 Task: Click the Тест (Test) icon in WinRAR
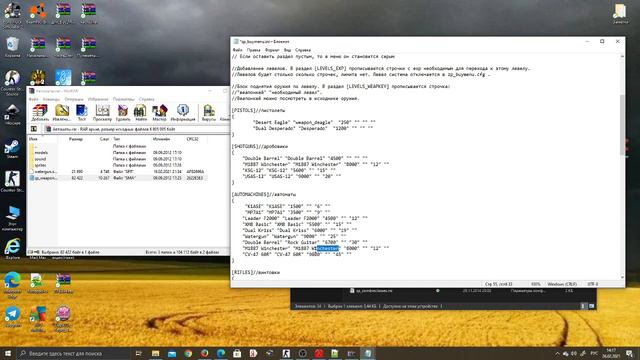(x=82, y=113)
